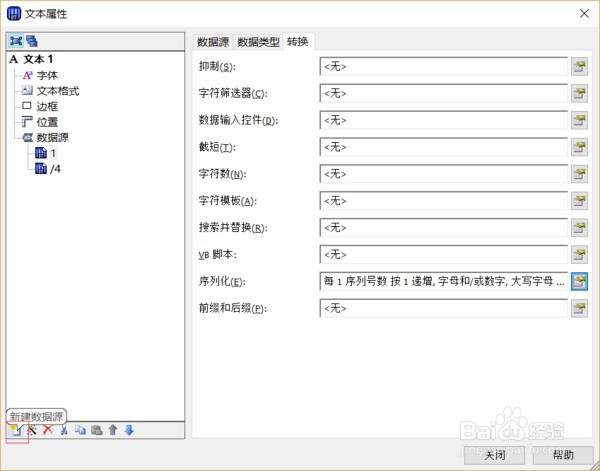Switch to stacked list view icon
Screen dimensions: 600x471
click(x=32, y=41)
